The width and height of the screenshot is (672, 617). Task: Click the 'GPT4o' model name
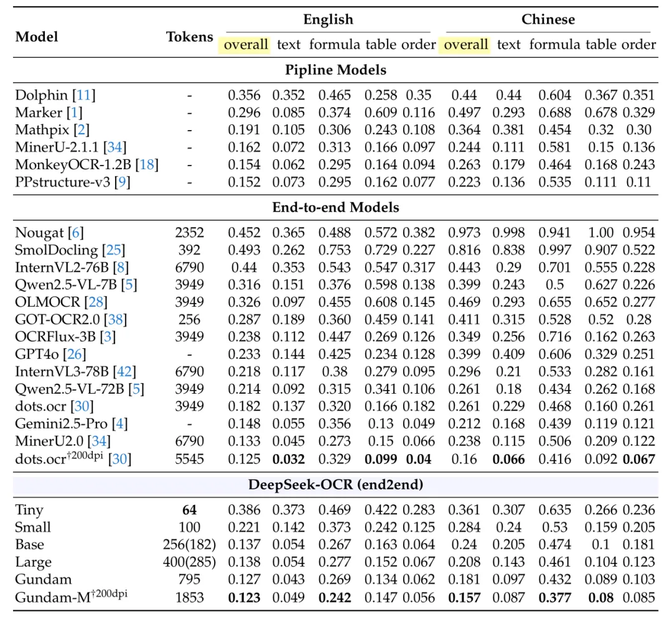pos(37,355)
